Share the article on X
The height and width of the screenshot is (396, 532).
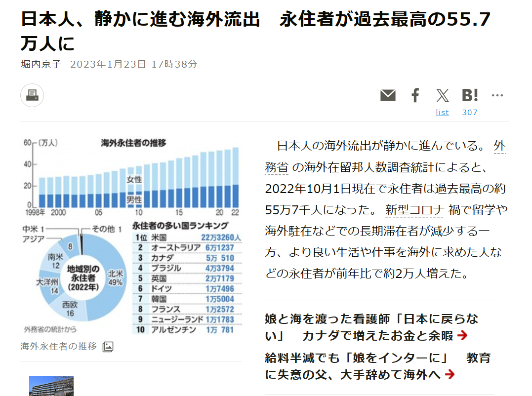tap(443, 95)
